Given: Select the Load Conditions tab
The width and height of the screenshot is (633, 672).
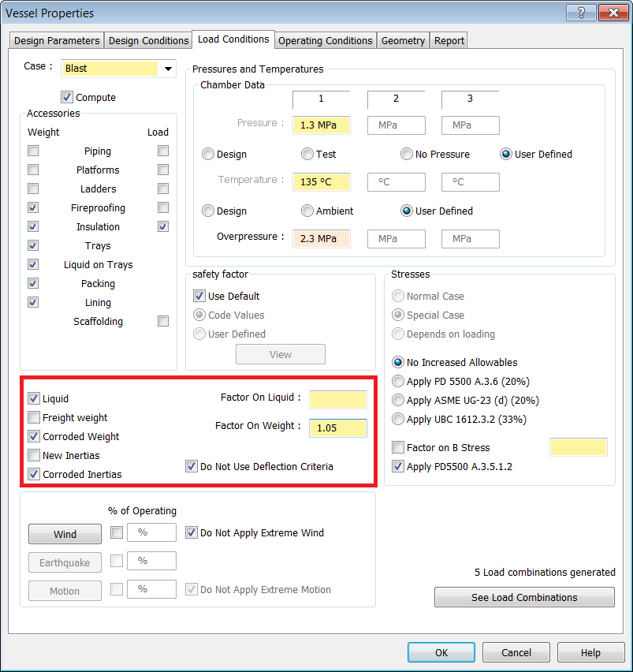Looking at the screenshot, I should click(233, 39).
